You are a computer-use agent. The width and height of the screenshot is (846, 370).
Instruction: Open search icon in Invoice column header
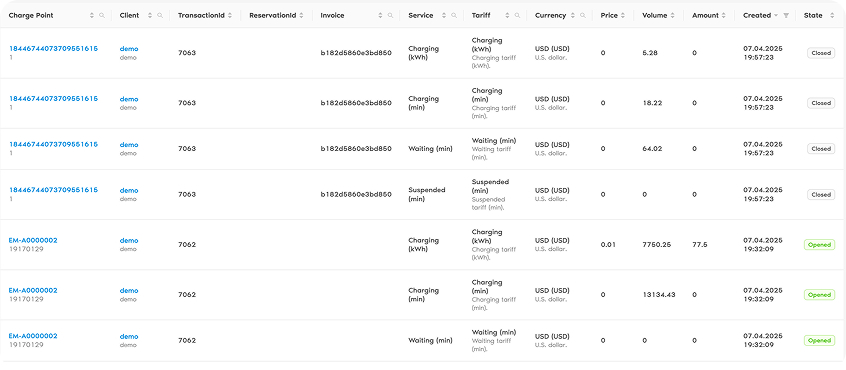click(x=390, y=16)
